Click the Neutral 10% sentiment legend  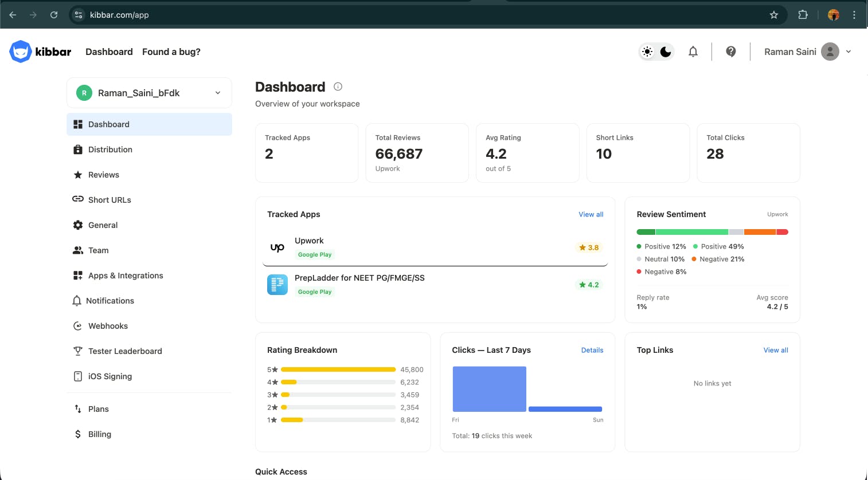(x=660, y=259)
